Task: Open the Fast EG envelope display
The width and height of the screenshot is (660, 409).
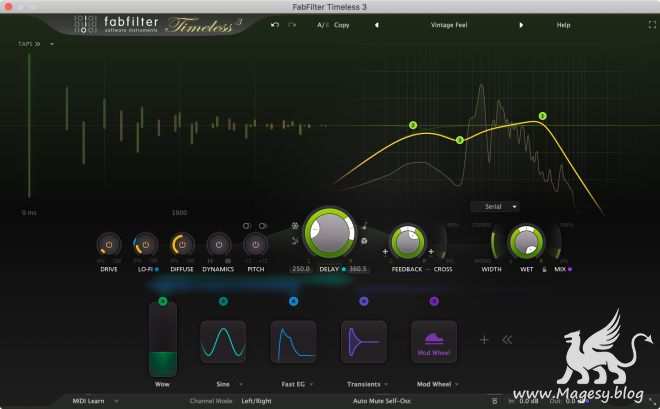Action: [x=294, y=342]
